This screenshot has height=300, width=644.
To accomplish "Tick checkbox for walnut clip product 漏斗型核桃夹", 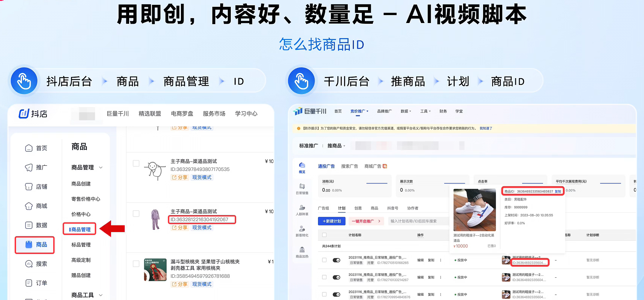I will click(x=136, y=264).
